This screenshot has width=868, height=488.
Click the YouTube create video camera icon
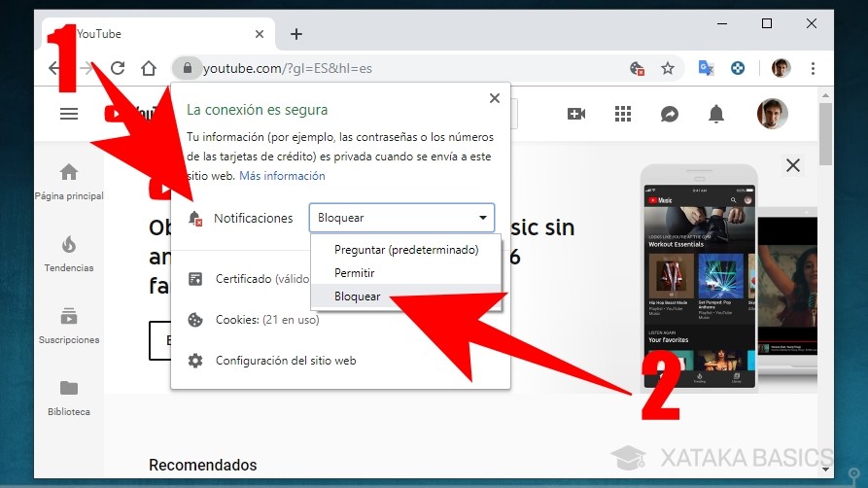pyautogui.click(x=576, y=114)
